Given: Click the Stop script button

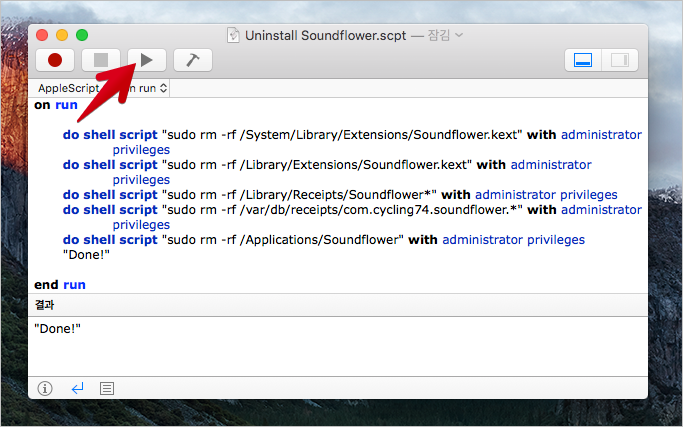Looking at the screenshot, I should coord(101,60).
